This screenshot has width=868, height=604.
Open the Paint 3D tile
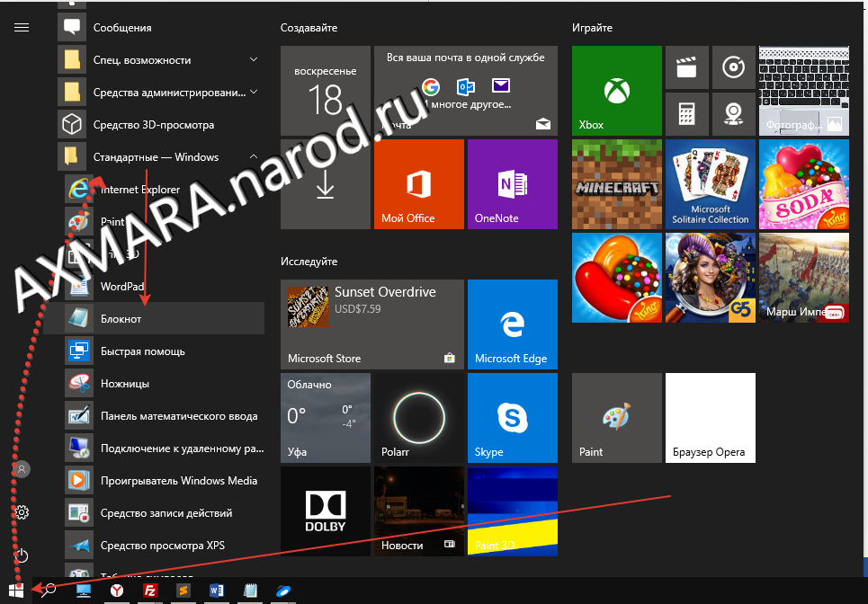pyautogui.click(x=513, y=511)
